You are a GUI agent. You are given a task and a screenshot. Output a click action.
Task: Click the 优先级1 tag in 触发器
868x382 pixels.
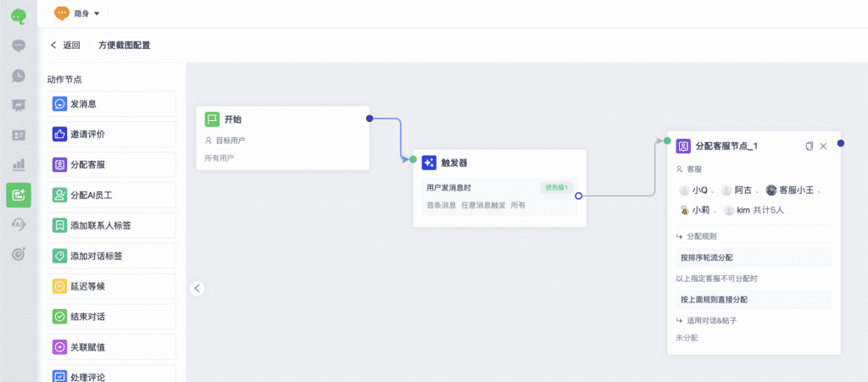[557, 187]
